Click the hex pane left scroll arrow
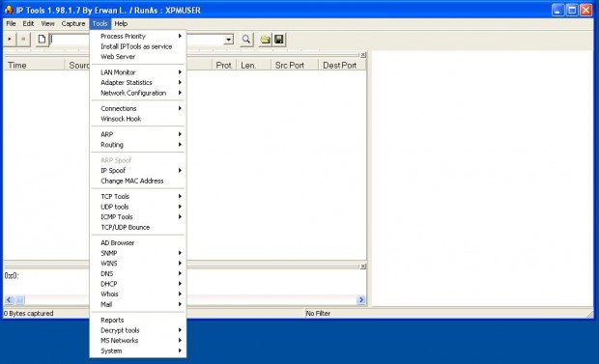 pos(9,300)
